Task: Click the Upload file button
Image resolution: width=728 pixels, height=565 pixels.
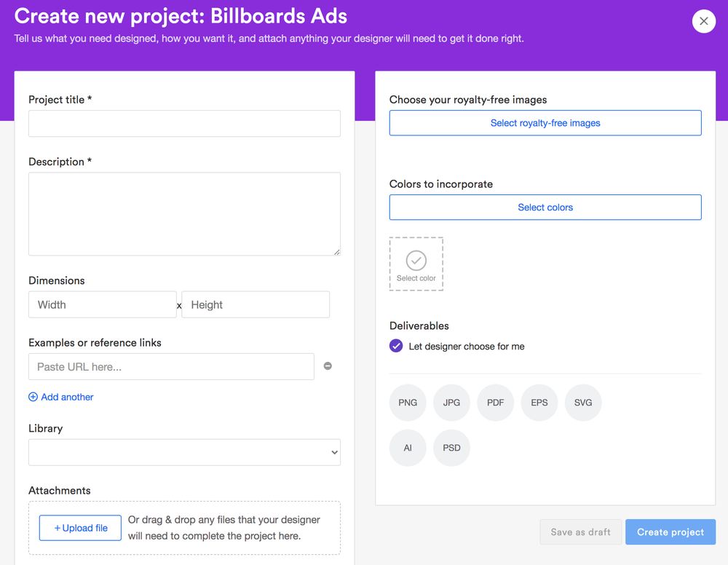Action: [x=80, y=528]
